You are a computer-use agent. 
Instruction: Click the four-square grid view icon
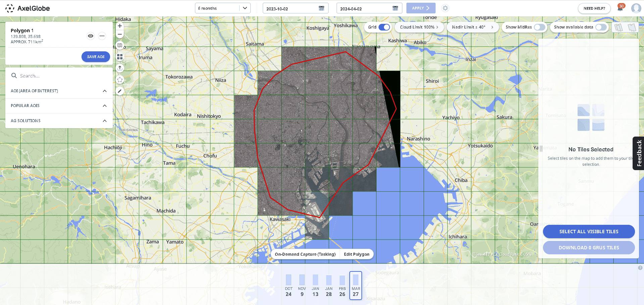click(x=120, y=57)
